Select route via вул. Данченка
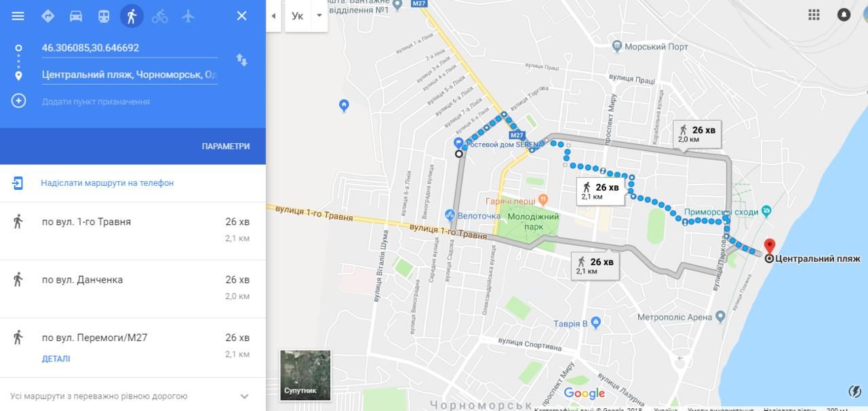Viewport: 868px width, 411px height. click(x=133, y=289)
